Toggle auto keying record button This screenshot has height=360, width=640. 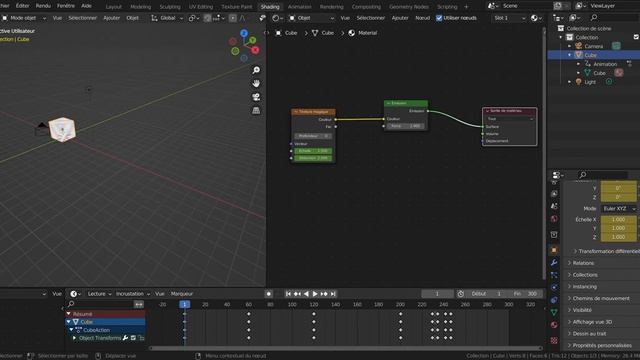pos(269,294)
